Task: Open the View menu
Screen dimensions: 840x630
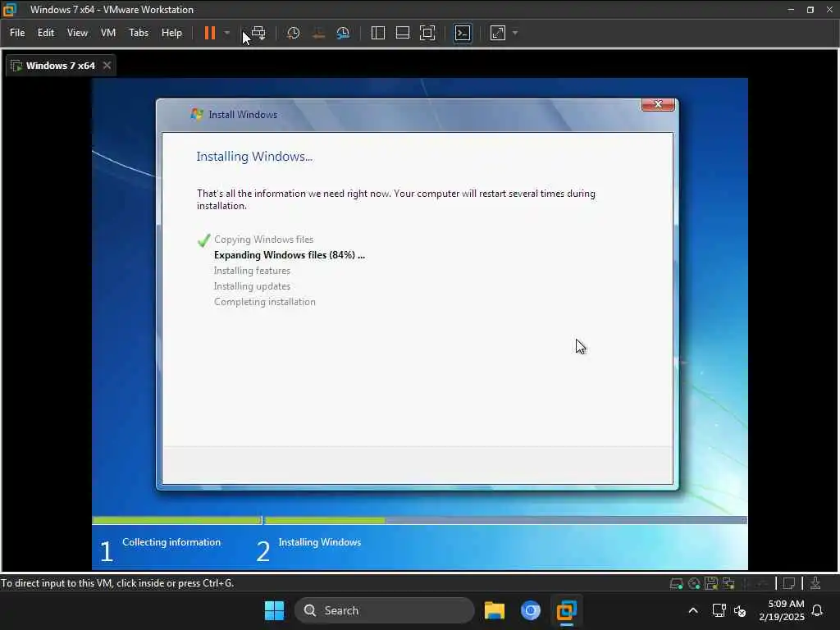Action: pyautogui.click(x=77, y=33)
